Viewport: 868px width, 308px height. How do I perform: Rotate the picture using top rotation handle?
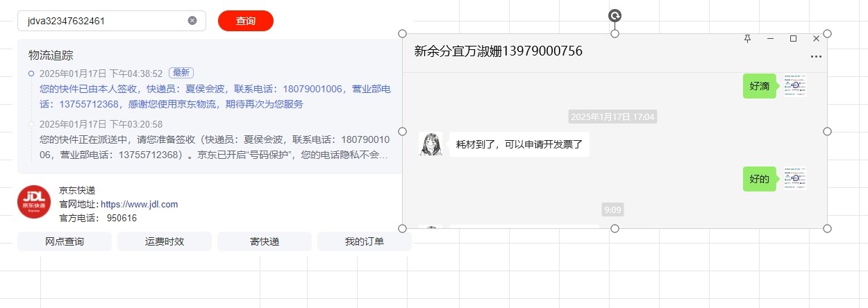coord(615,15)
